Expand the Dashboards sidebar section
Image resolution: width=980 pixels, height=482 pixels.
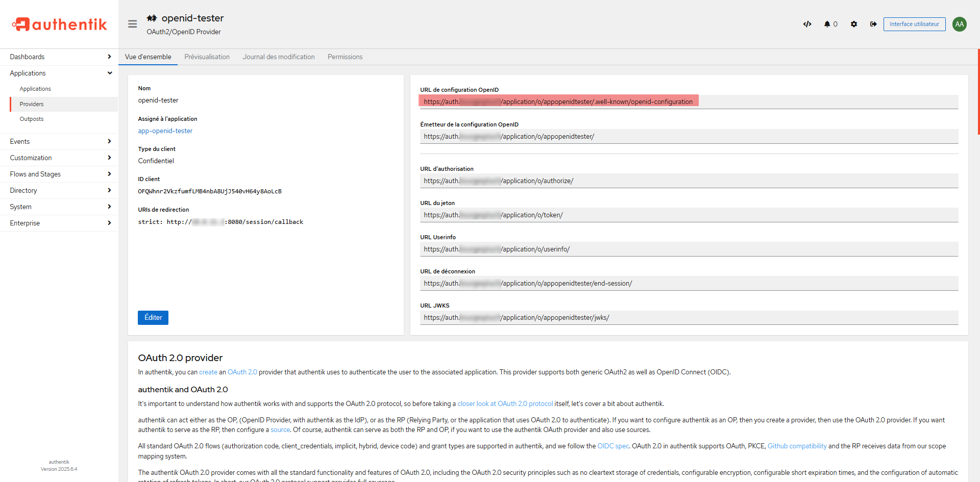(x=59, y=57)
